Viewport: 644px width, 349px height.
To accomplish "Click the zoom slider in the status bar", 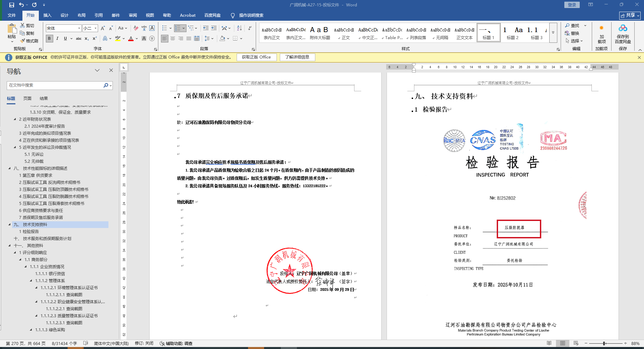I will coord(604,343).
